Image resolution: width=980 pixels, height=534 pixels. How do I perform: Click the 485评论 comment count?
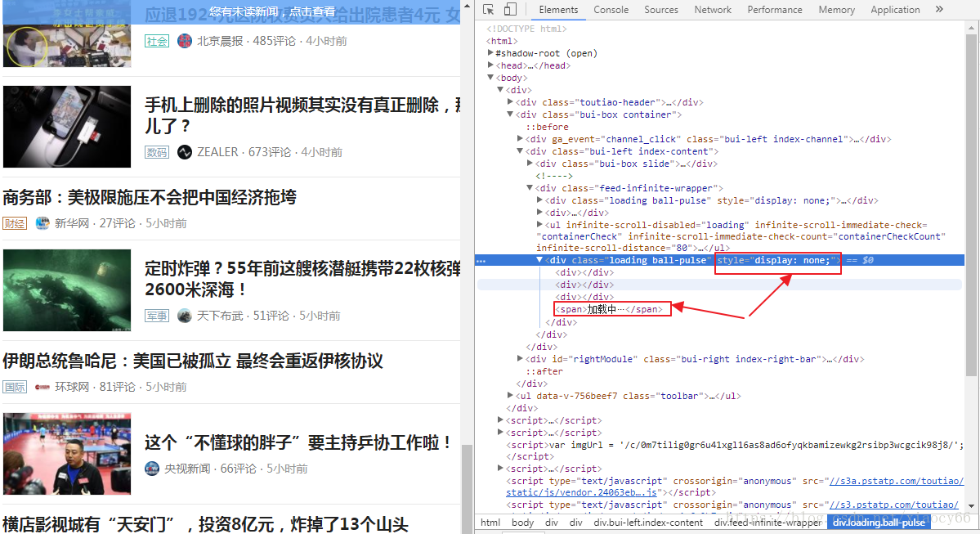coord(274,41)
